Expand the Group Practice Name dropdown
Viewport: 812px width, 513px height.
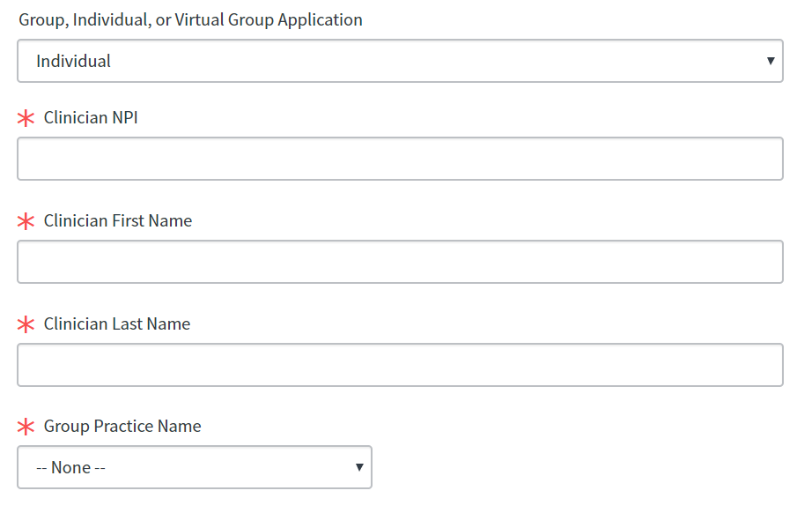(195, 467)
